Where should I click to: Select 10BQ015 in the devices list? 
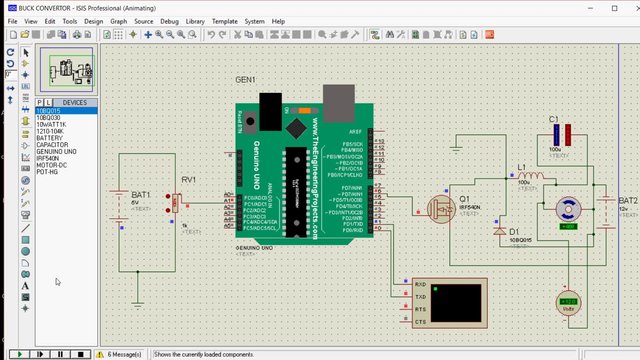pos(67,111)
